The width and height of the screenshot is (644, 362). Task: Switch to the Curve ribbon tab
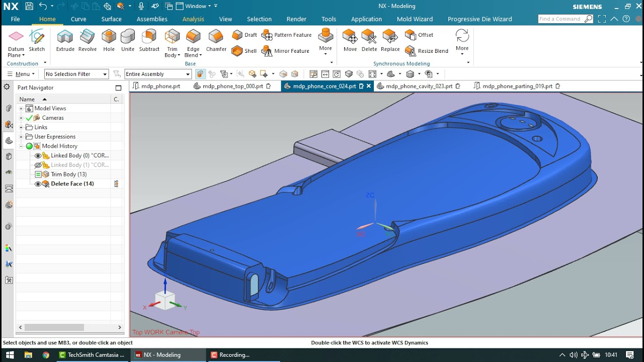click(x=78, y=19)
